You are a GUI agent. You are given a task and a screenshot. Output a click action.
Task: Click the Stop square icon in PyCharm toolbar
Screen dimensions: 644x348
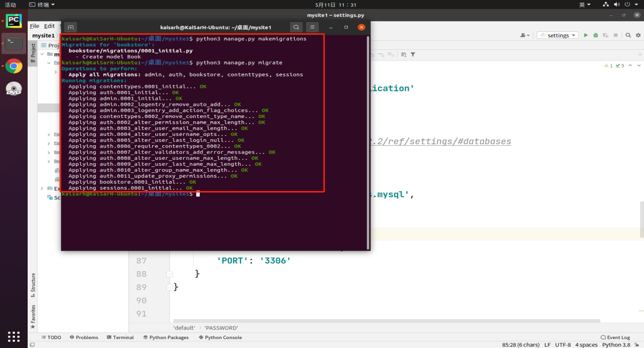615,35
